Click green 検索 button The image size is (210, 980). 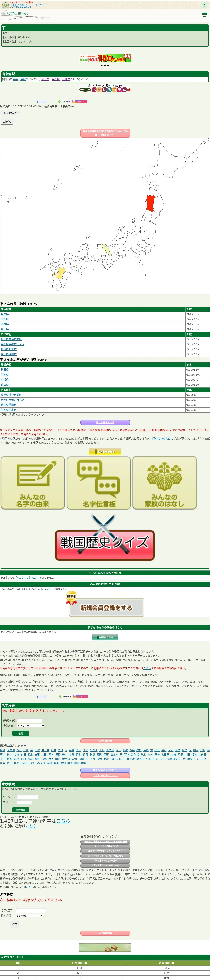21,734
